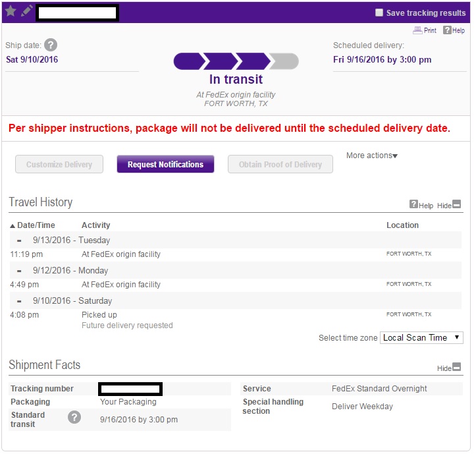This screenshot has width=476, height=454.
Task: Check the Save tracking results box
Action: point(379,13)
